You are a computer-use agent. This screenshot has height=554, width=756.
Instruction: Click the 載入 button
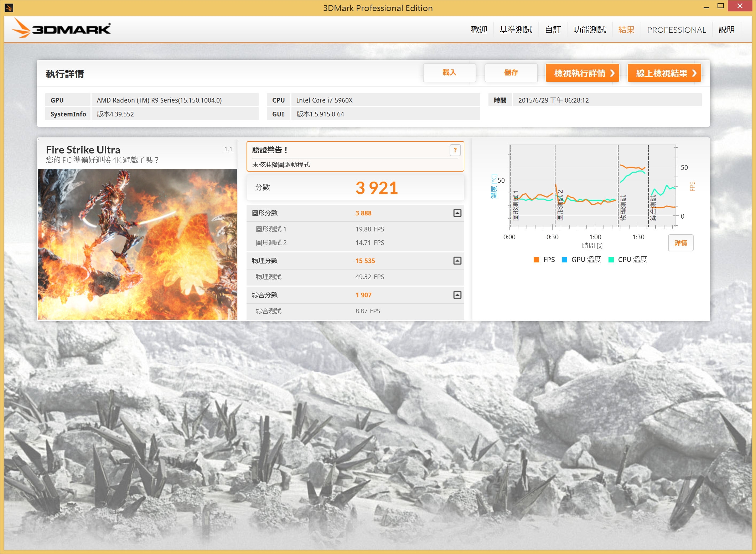click(449, 73)
